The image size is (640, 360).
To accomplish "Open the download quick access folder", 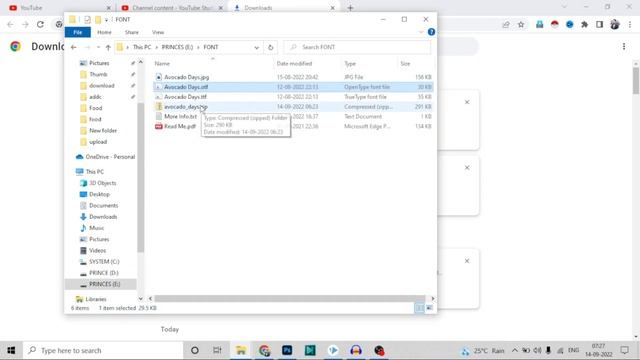I will point(102,86).
